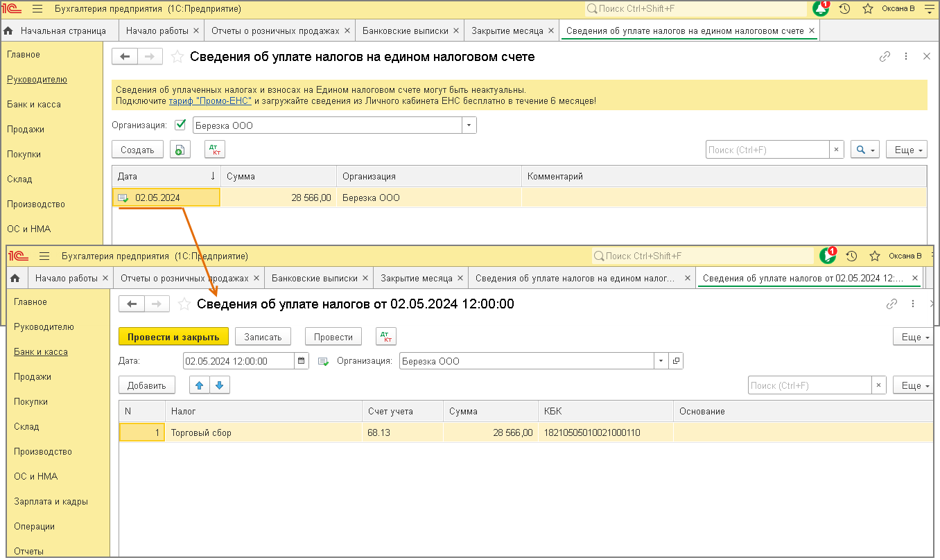
Task: Move the tax row up
Action: tap(200, 385)
